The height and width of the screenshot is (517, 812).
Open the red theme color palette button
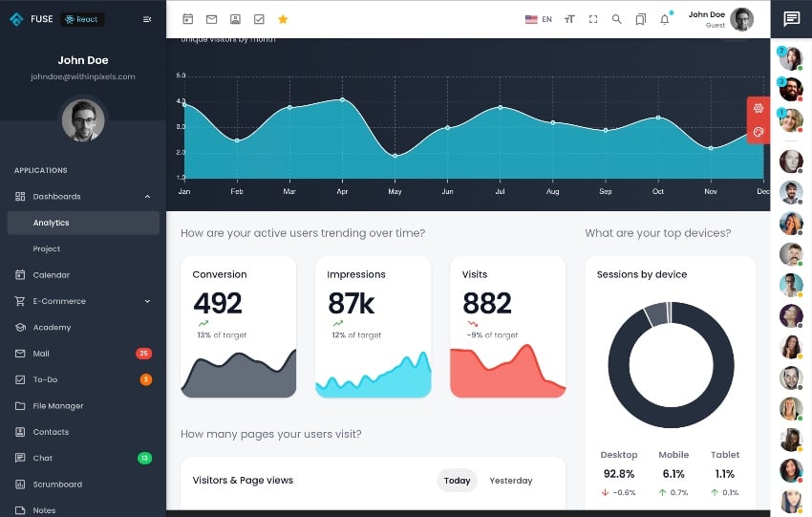pos(759,133)
